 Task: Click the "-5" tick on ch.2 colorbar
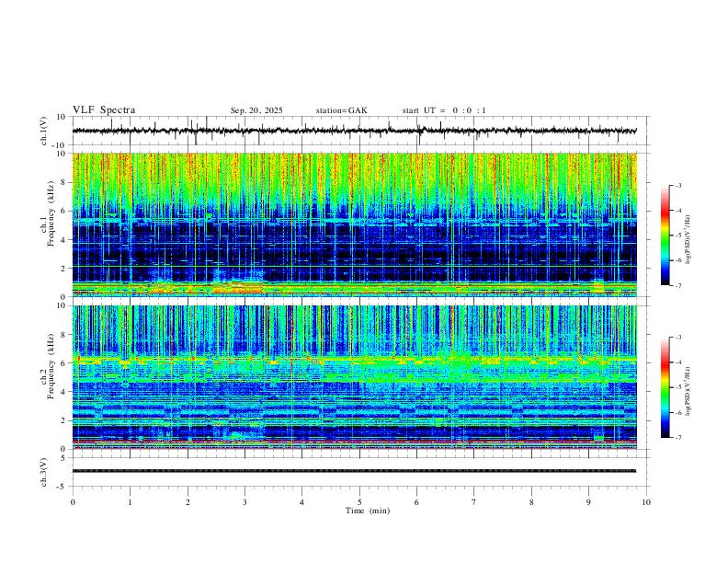click(x=678, y=387)
